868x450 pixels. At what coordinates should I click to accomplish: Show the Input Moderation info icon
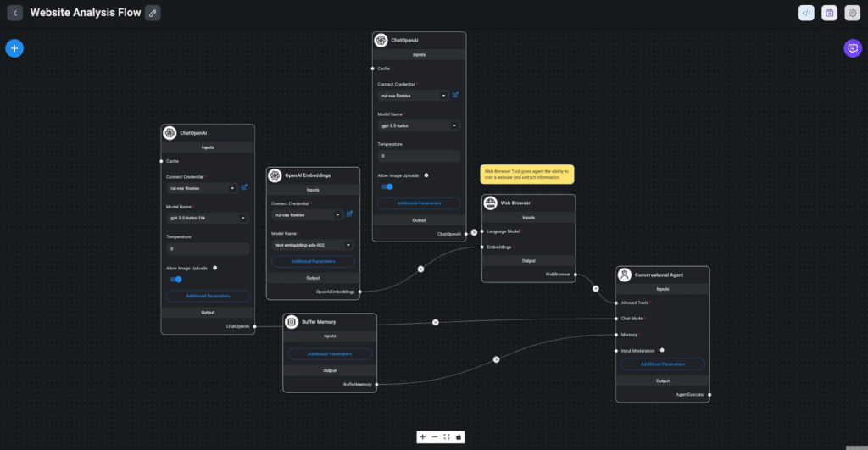coord(662,350)
